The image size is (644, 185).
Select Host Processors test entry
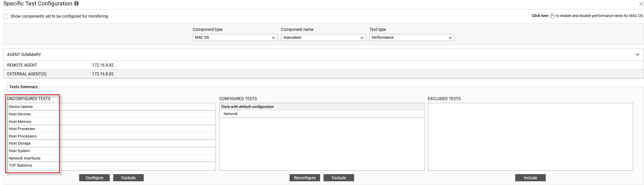(x=111, y=136)
